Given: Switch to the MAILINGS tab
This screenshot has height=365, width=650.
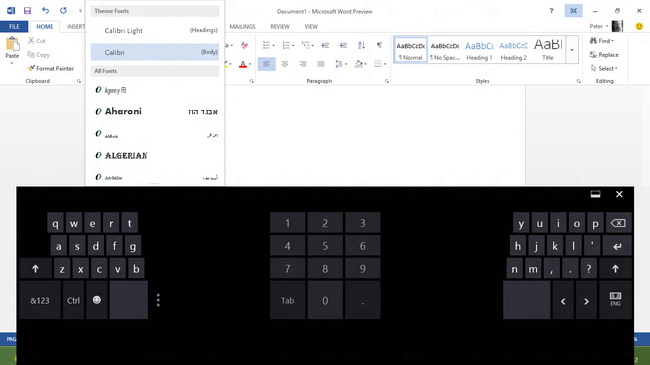Looking at the screenshot, I should point(243,27).
